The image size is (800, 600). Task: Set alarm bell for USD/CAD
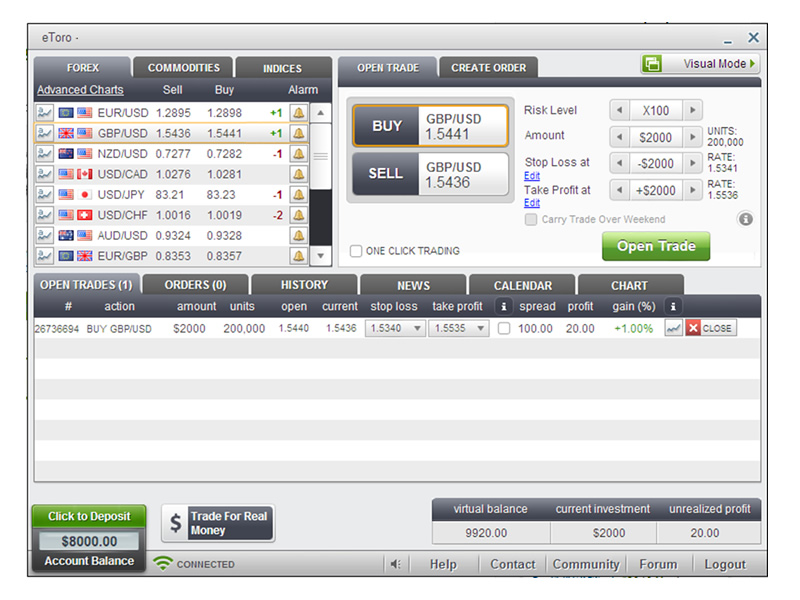[298, 174]
